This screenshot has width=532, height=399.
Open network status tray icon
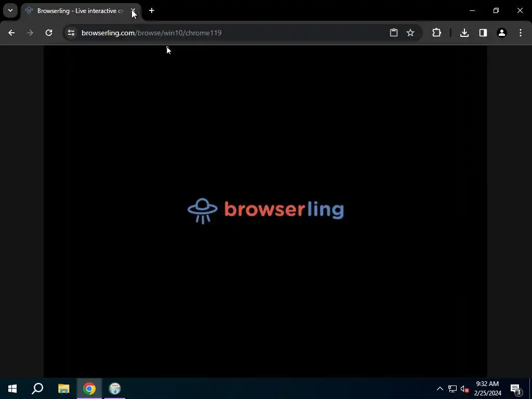(x=453, y=389)
